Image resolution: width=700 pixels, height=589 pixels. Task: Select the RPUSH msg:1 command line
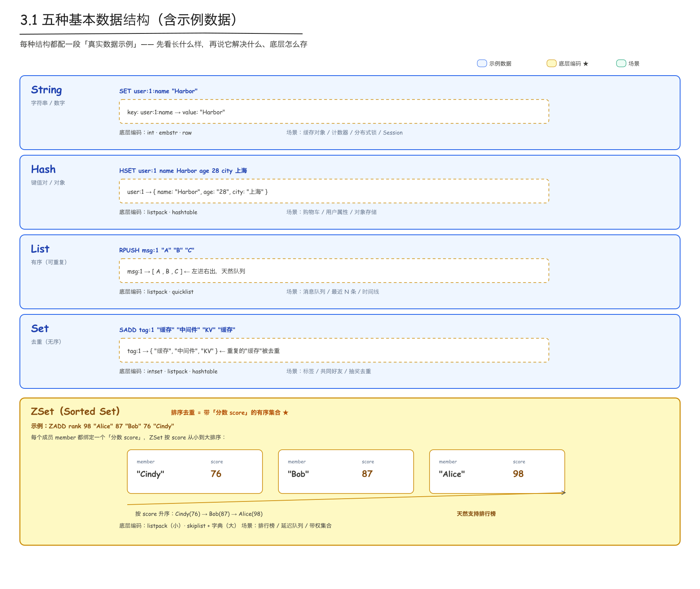(157, 250)
